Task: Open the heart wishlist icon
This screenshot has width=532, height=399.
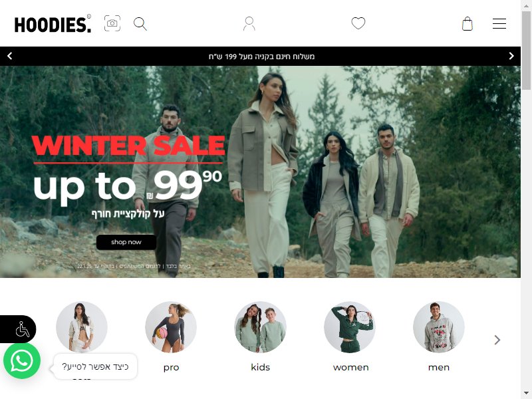Action: [x=358, y=23]
